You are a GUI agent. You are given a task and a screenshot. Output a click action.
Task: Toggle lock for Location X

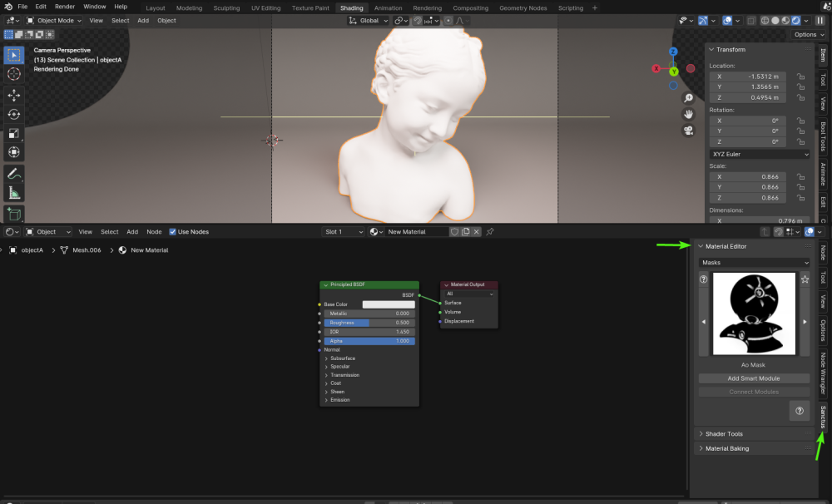pyautogui.click(x=800, y=76)
